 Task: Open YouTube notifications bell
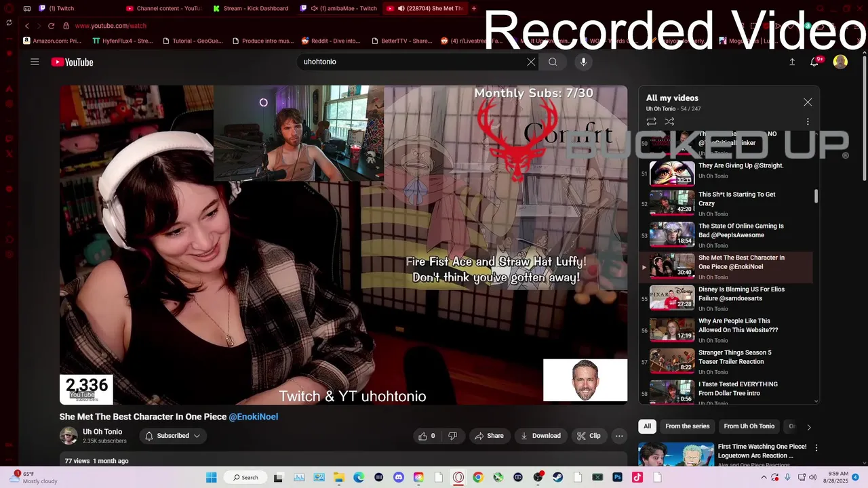pyautogui.click(x=815, y=62)
